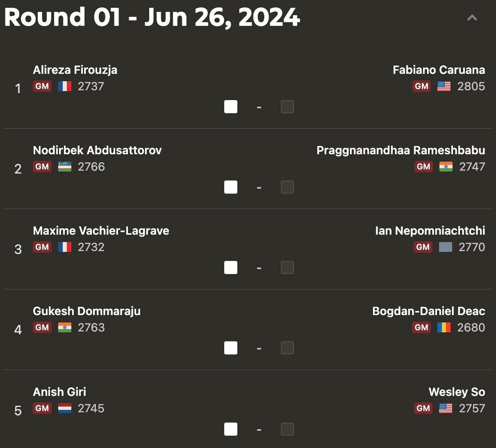Select dark square in Gukesh vs Deac game
496x448 pixels.
pos(287,348)
